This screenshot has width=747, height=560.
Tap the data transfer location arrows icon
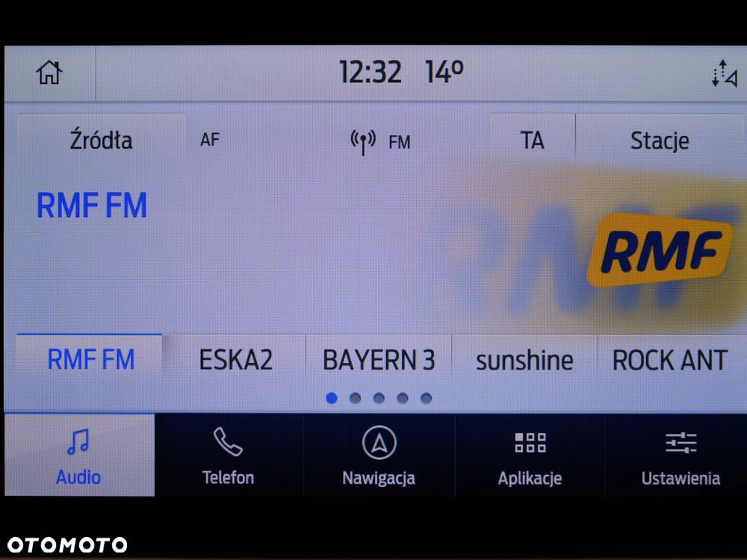pyautogui.click(x=724, y=73)
